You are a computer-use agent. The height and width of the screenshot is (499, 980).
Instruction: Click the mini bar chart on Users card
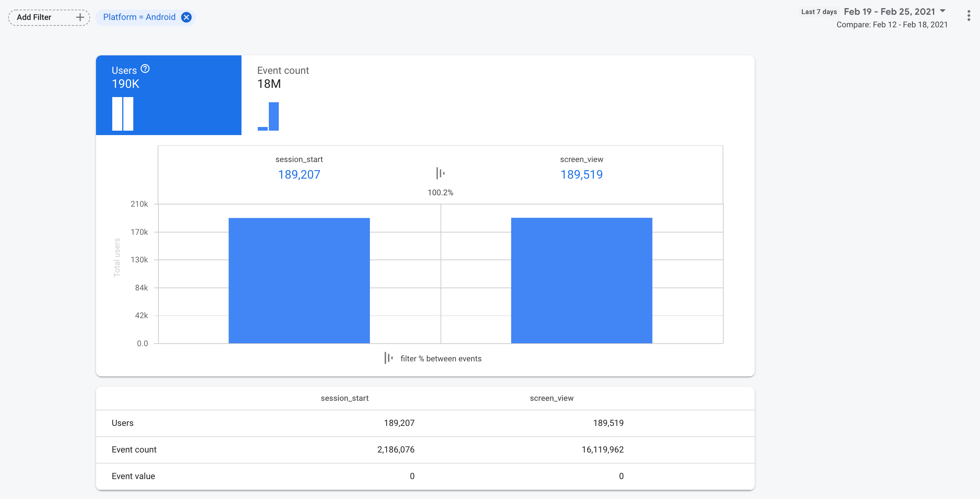pos(123,114)
